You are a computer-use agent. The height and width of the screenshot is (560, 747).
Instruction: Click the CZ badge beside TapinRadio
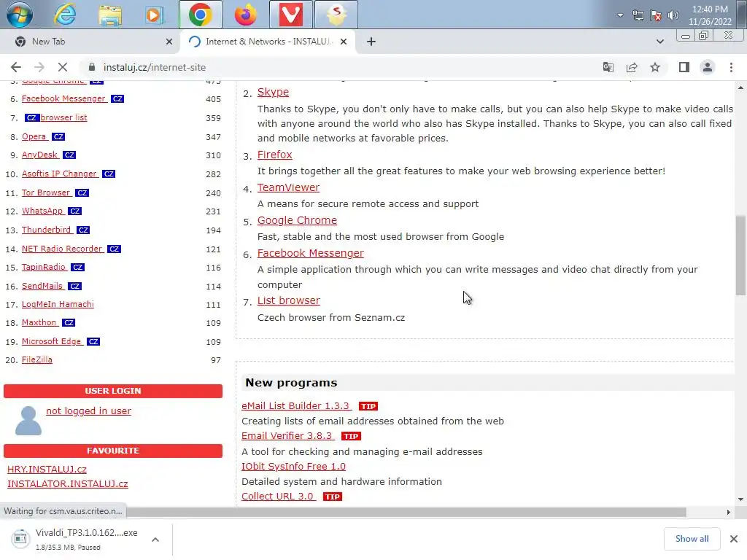click(77, 267)
